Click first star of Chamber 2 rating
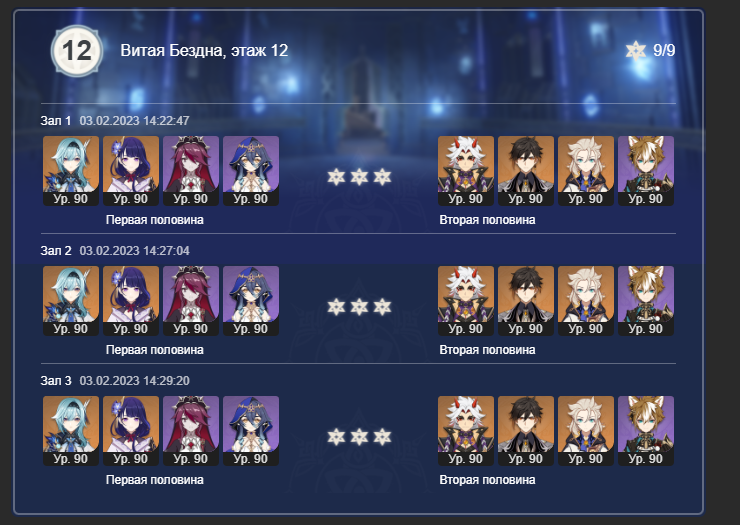740x525 pixels. pos(336,307)
